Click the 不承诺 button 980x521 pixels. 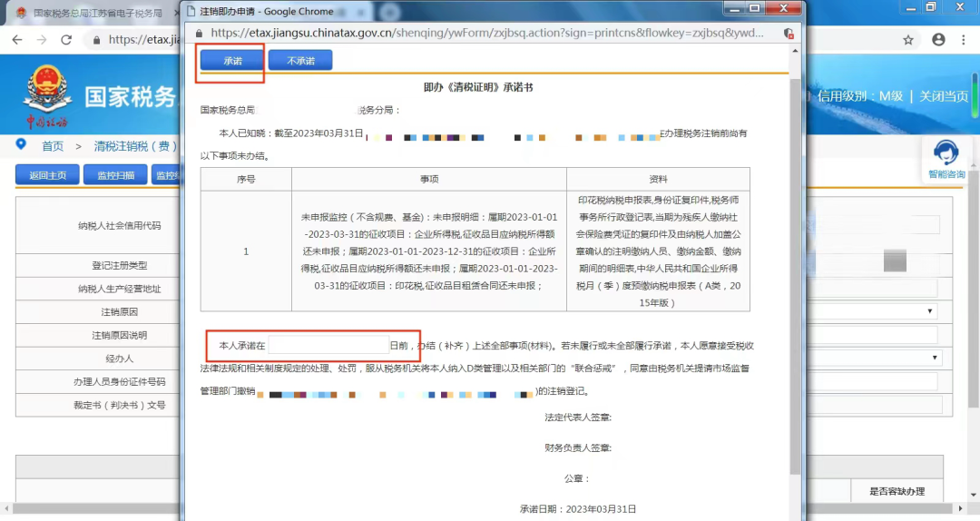click(x=300, y=61)
